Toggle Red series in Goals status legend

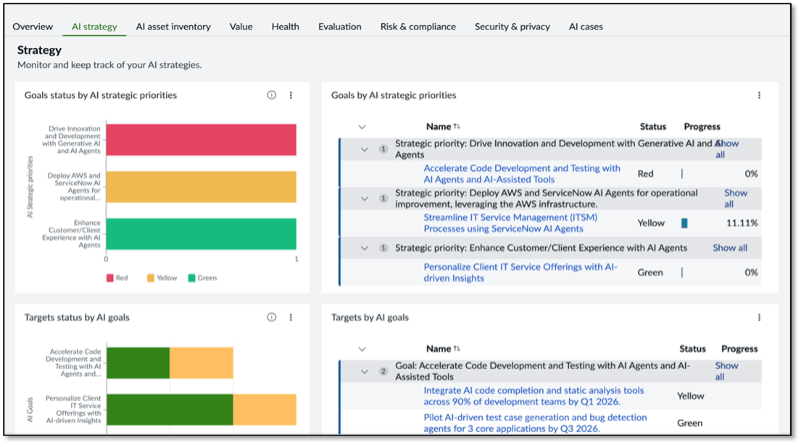[116, 278]
